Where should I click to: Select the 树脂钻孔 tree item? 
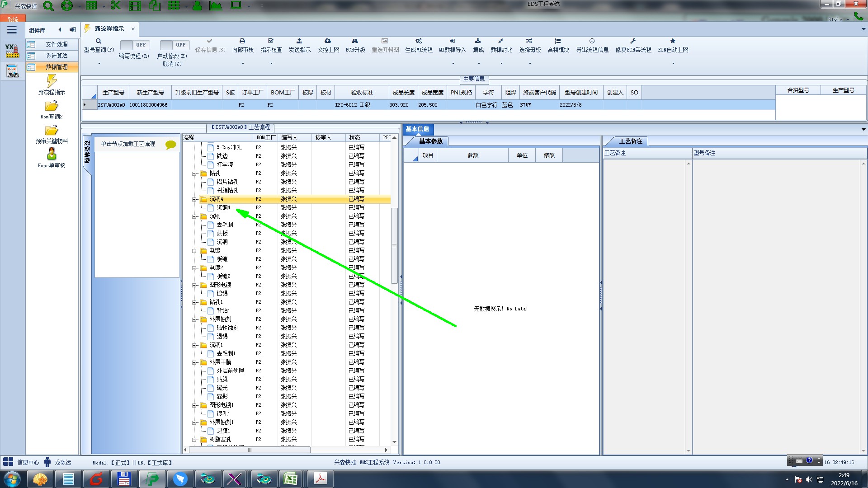227,191
